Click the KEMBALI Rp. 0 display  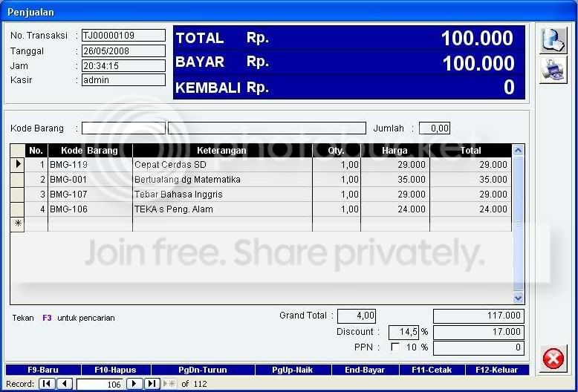[348, 88]
